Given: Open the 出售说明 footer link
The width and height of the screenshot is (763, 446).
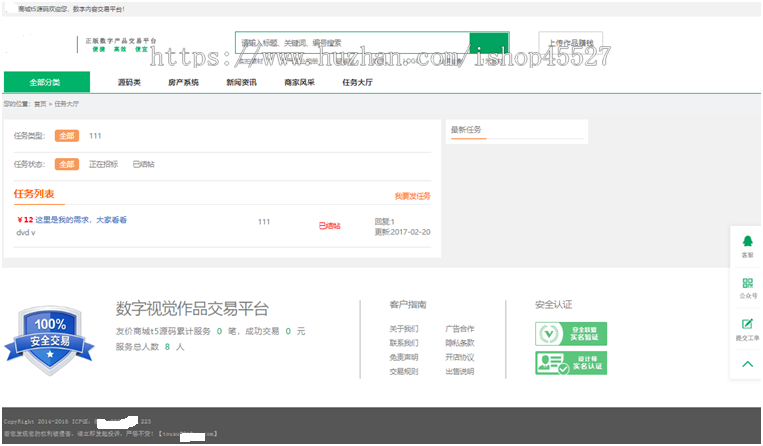Looking at the screenshot, I should pyautogui.click(x=460, y=371).
